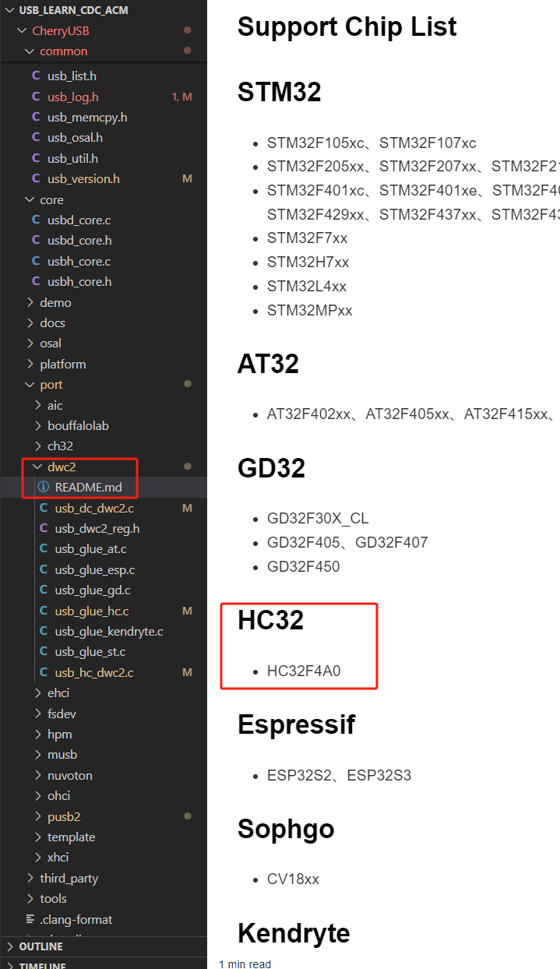Screen dimensions: 560x969
Task: Collapse the port folder
Action: 30,385
